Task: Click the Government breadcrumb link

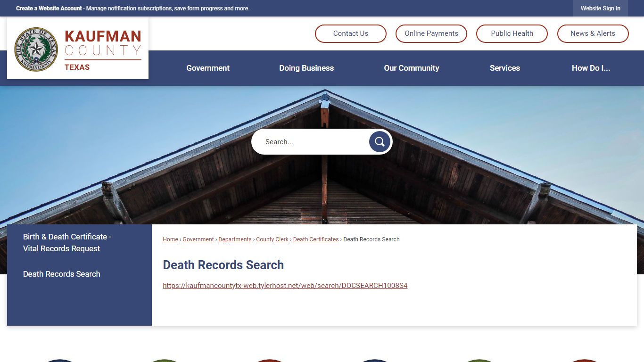Action: coord(198,239)
